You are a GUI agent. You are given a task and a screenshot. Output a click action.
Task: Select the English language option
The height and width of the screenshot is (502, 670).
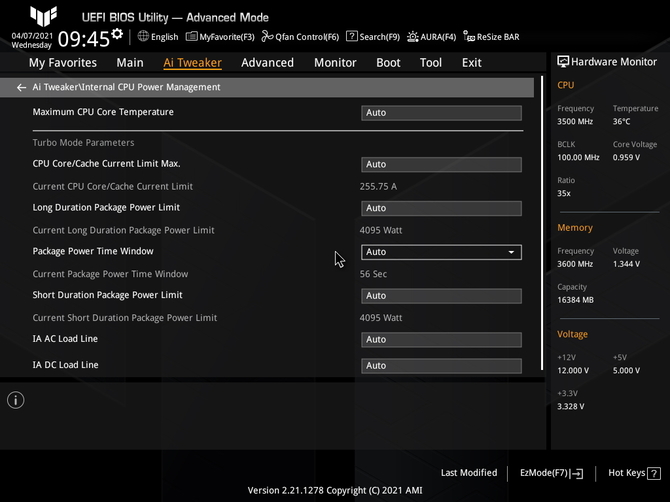(x=165, y=37)
